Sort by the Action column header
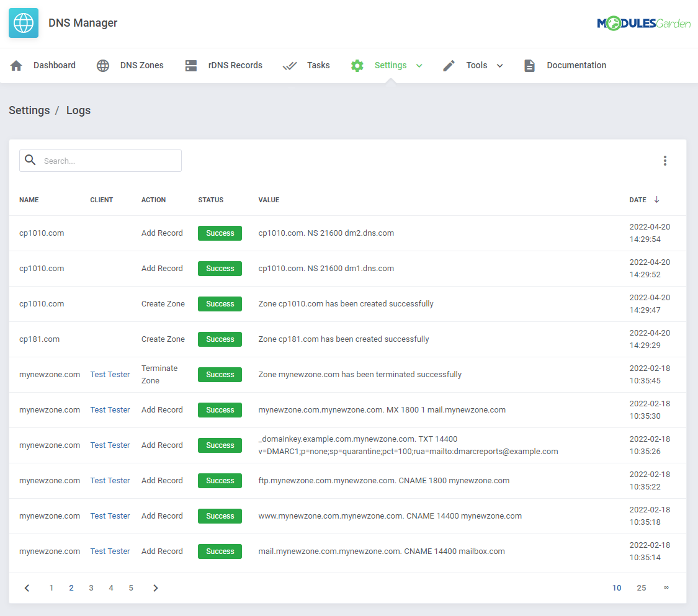This screenshot has width=698, height=616. click(154, 200)
